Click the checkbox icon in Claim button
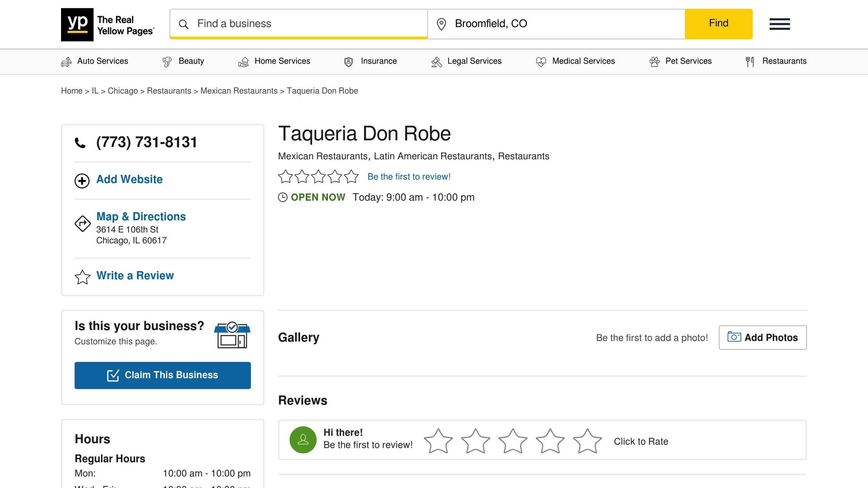Viewport: 868px width, 488px height. [113, 375]
